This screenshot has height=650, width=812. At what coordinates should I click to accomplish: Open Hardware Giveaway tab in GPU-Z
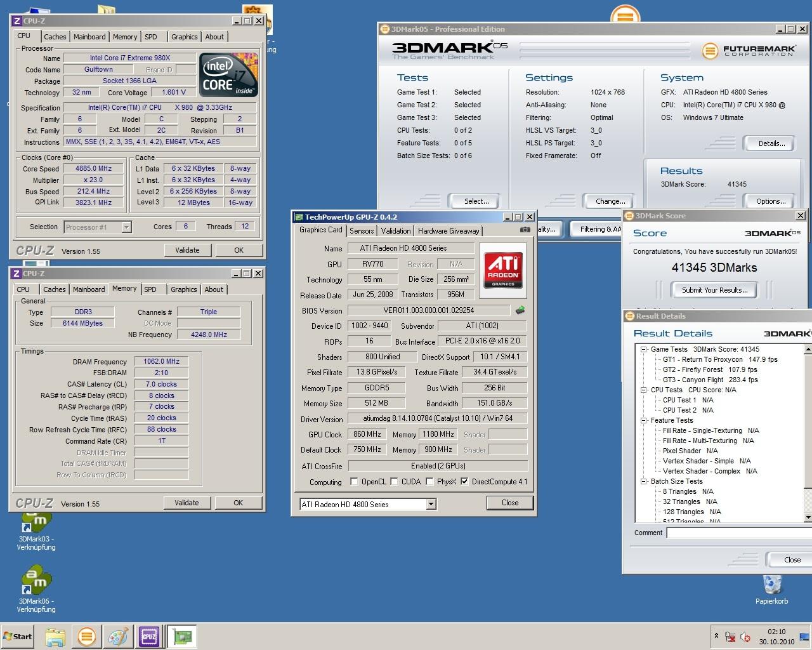pos(449,231)
